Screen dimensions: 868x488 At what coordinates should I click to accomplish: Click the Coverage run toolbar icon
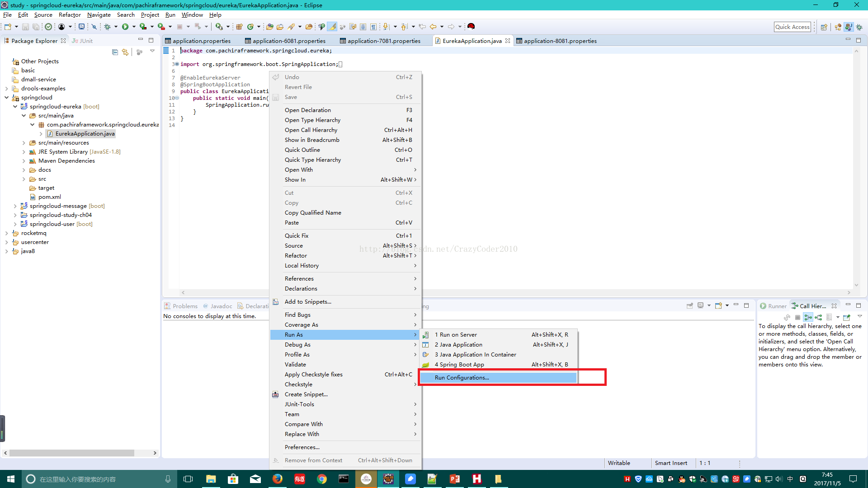pyautogui.click(x=143, y=27)
